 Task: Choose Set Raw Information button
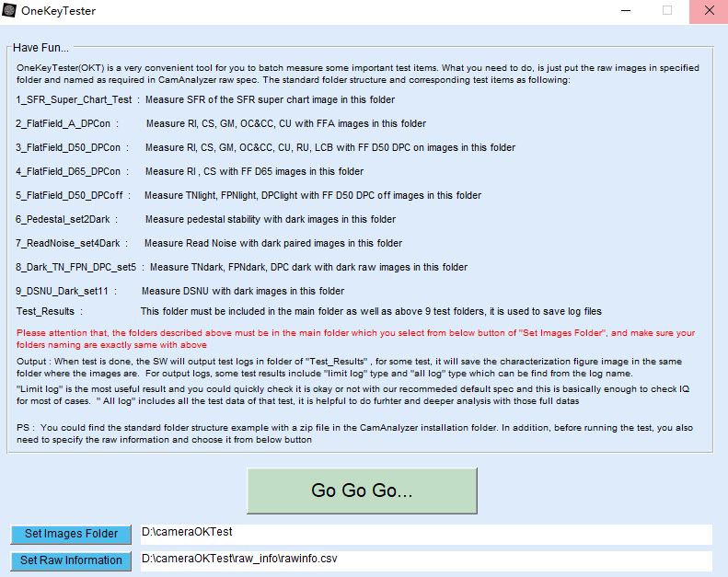point(71,560)
